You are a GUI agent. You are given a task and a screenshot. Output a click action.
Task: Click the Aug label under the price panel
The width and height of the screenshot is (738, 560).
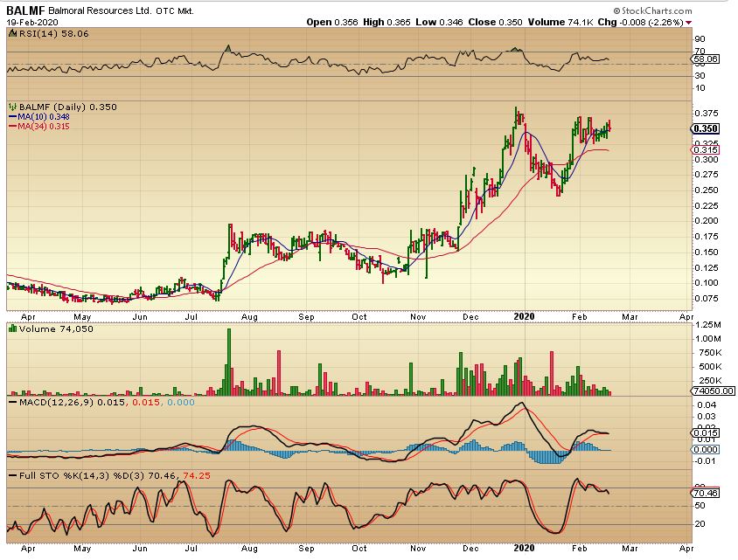click(249, 317)
